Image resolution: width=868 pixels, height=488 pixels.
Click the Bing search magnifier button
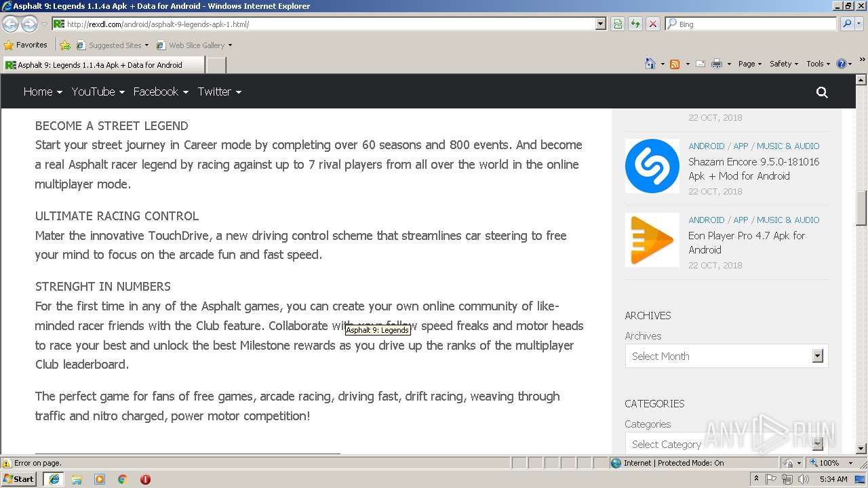click(x=847, y=24)
